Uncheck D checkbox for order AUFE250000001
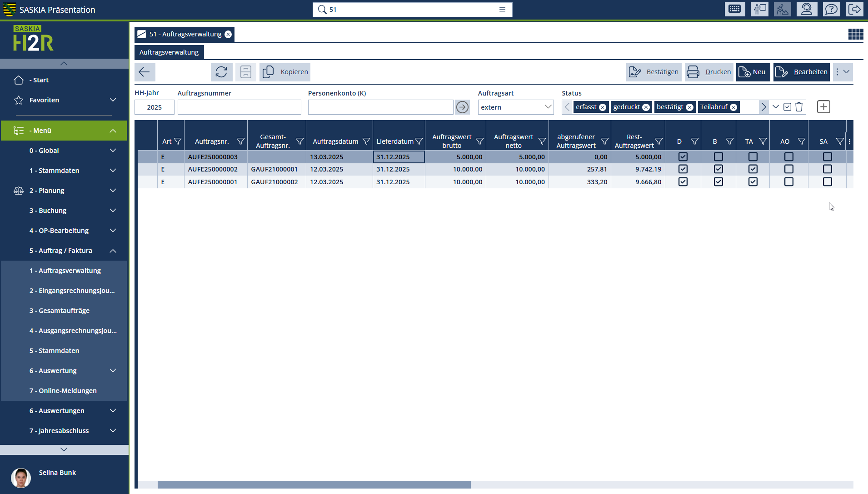868x494 pixels. click(683, 182)
